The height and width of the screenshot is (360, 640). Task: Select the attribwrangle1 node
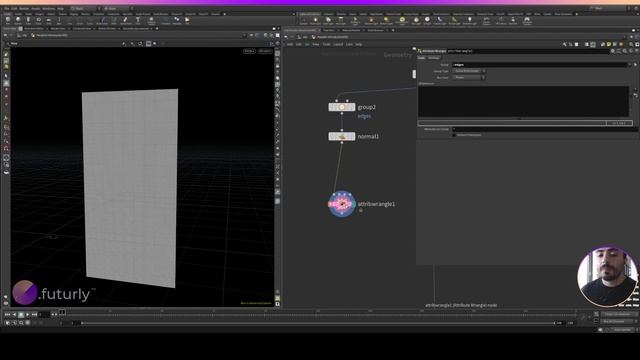coord(342,204)
